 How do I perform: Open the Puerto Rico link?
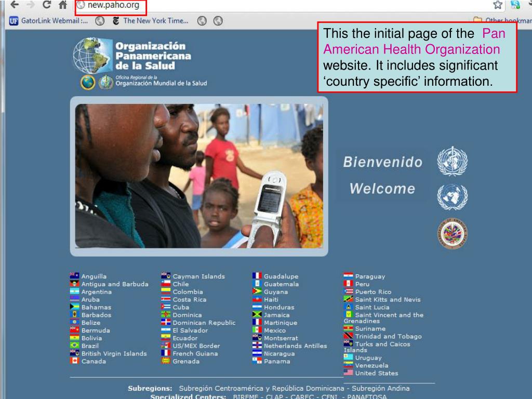tap(373, 292)
